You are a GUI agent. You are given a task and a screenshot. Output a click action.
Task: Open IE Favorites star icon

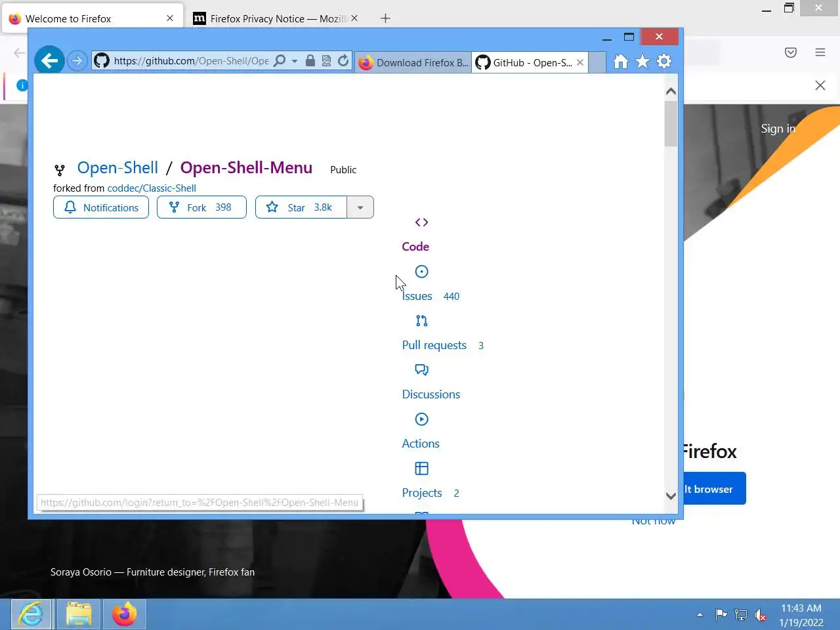coord(642,62)
